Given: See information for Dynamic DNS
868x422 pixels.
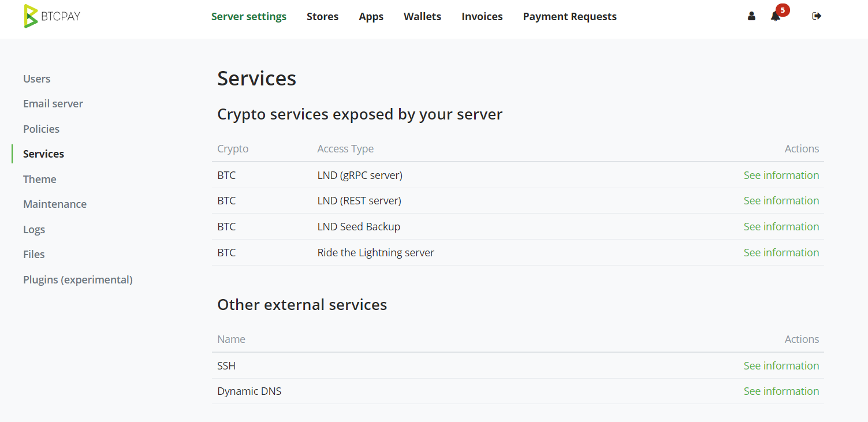Looking at the screenshot, I should (x=781, y=391).
